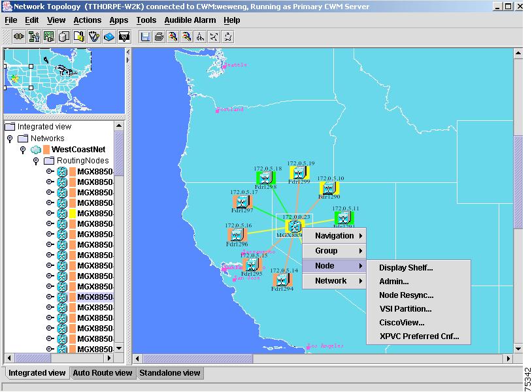
Task: Select the Fdr1297 node on the map
Action: [x=242, y=203]
